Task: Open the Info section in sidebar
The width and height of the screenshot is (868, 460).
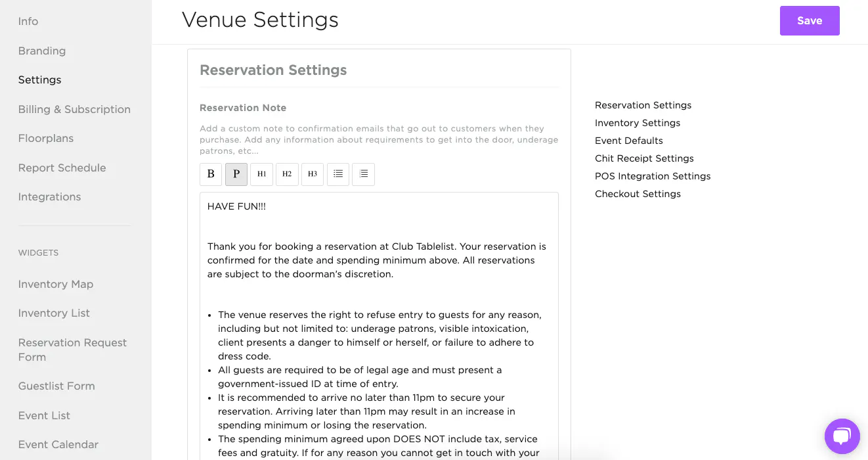Action: [28, 22]
